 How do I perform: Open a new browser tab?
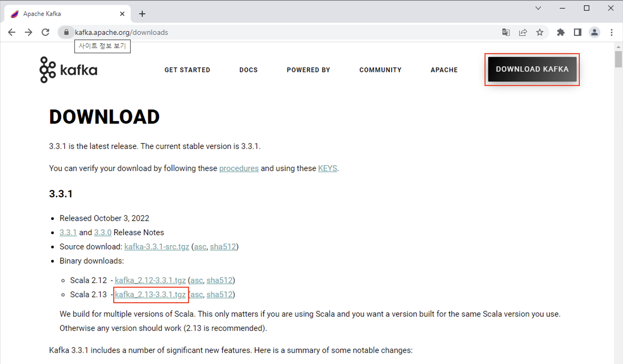[x=142, y=14]
